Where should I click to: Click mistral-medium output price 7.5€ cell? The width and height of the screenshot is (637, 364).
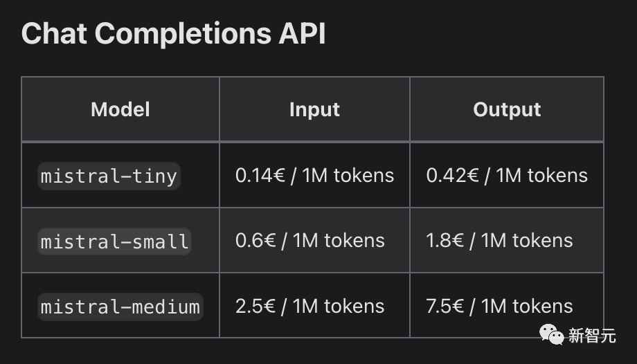(507, 306)
